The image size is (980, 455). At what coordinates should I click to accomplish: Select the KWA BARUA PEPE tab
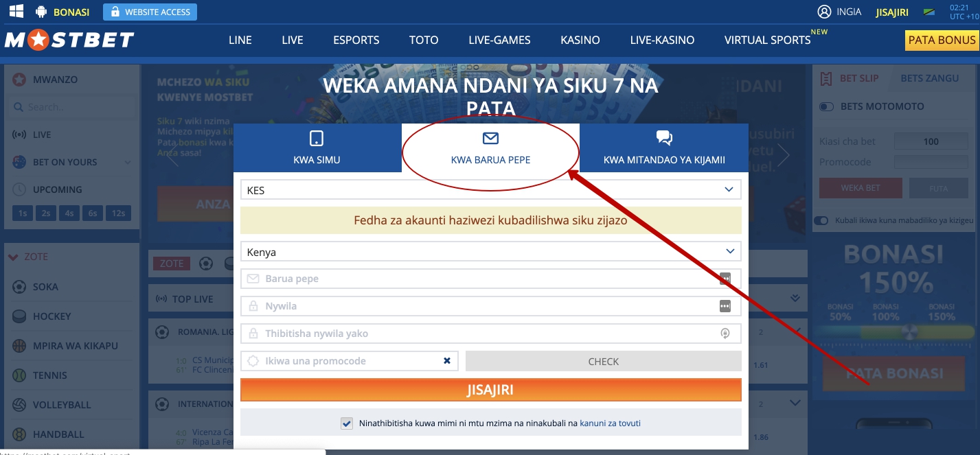coord(490,148)
